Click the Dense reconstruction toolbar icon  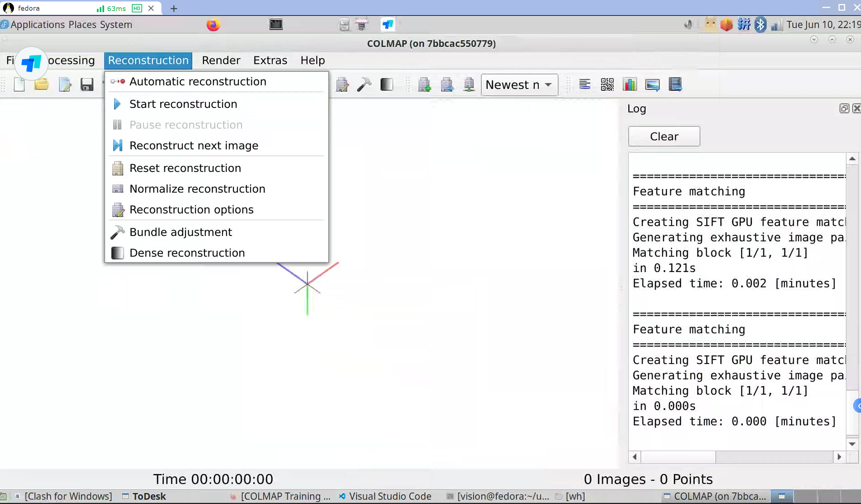click(x=387, y=85)
